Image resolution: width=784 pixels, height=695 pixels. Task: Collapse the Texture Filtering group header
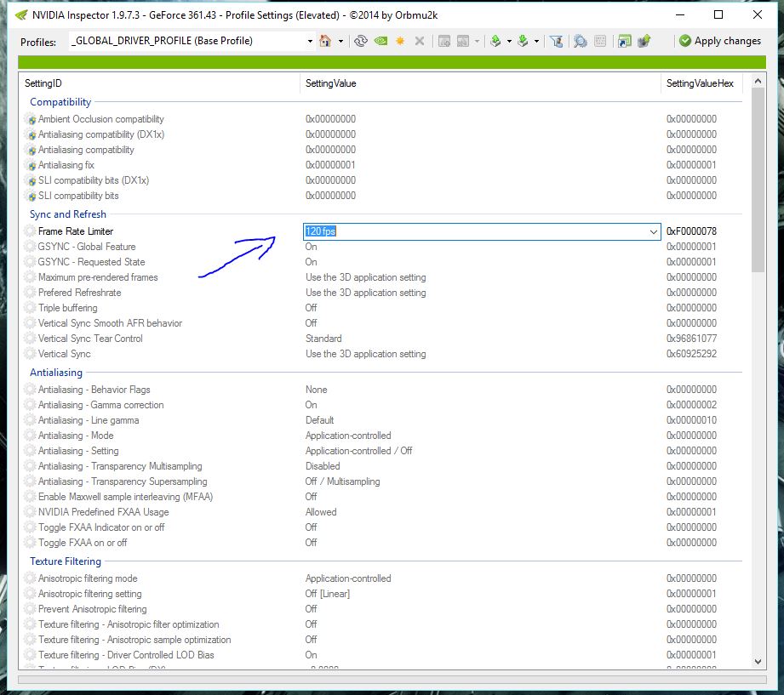point(66,561)
